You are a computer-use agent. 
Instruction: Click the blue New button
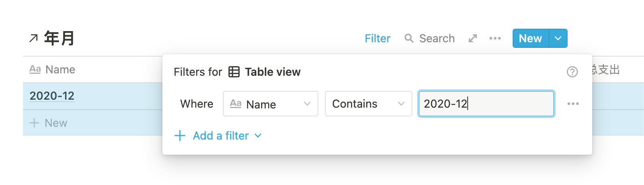tap(530, 38)
